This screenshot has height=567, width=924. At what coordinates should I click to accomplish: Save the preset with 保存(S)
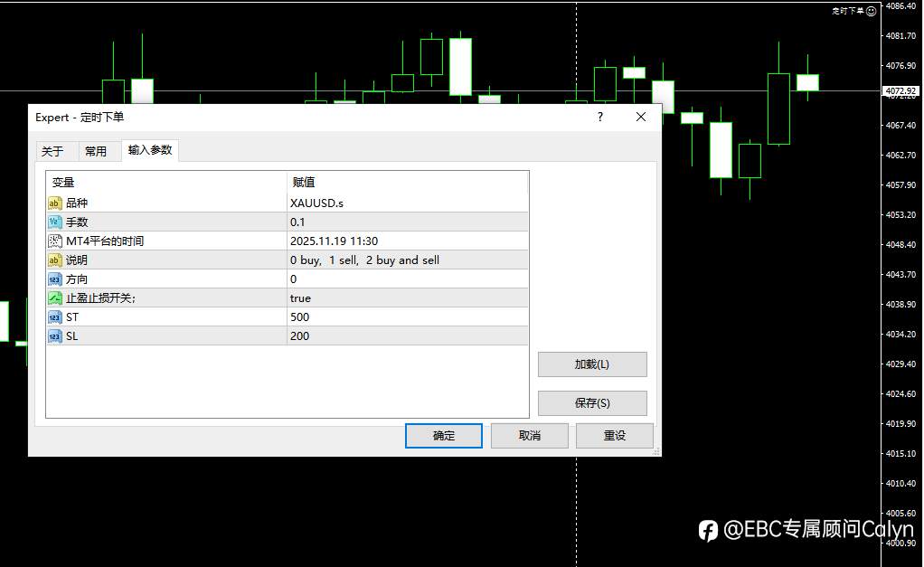(592, 403)
